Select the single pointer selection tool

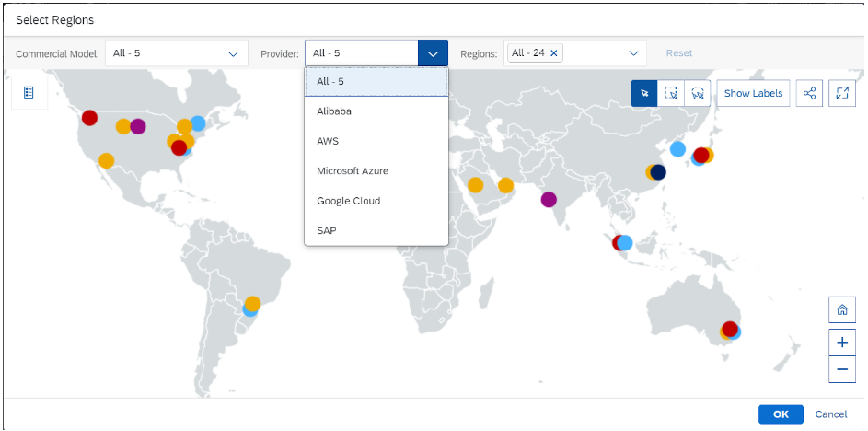pos(644,93)
